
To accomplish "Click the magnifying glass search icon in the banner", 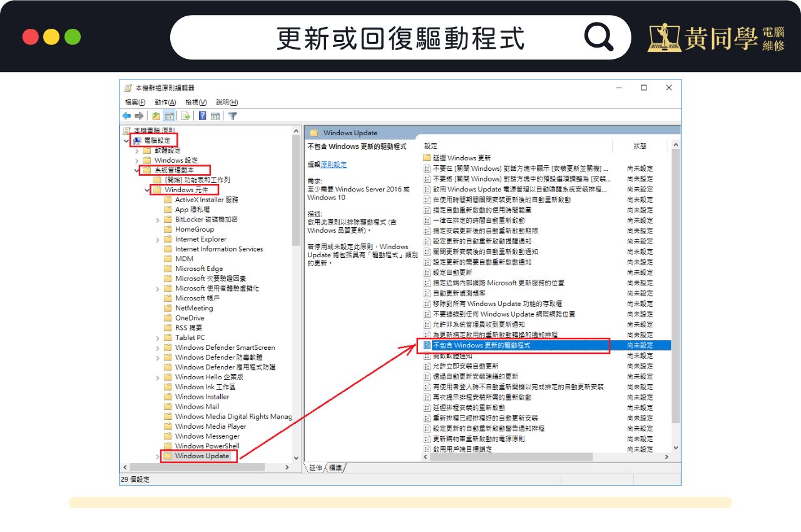I will point(599,38).
